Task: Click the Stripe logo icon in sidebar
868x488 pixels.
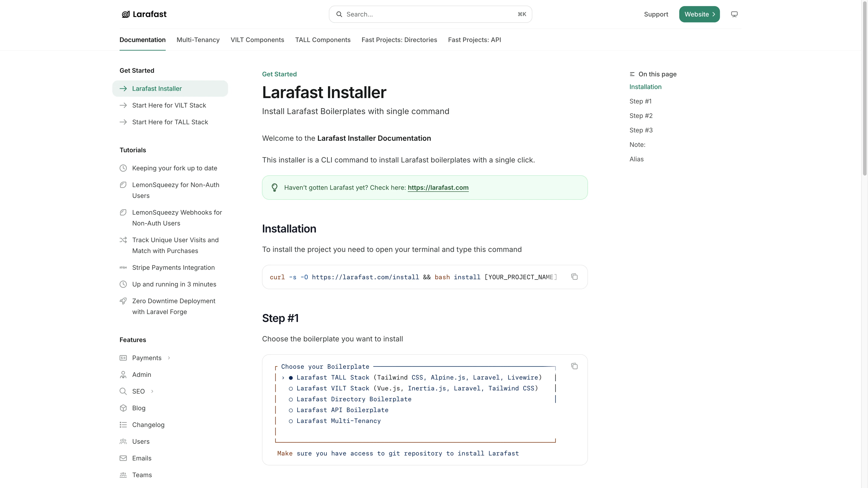Action: 123,267
